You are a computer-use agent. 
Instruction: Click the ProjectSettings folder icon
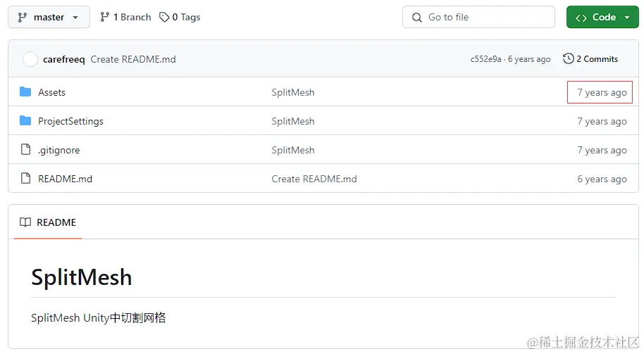pos(25,120)
